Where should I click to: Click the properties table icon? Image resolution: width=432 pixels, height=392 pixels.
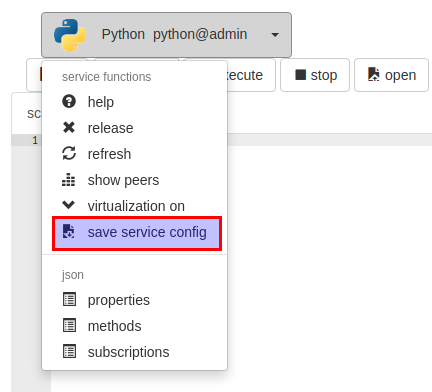coord(69,299)
